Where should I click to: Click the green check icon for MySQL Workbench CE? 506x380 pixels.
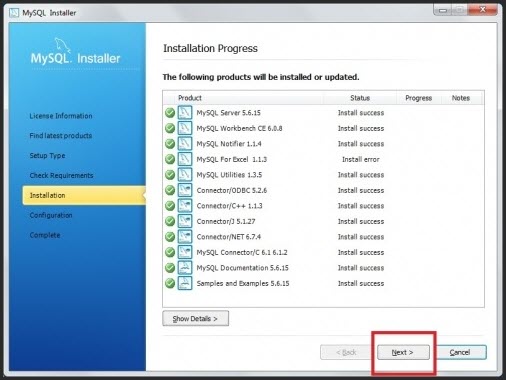point(170,128)
